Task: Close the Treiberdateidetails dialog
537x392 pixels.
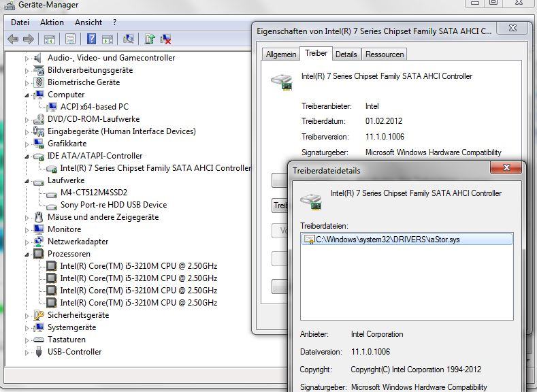Action: [x=506, y=167]
